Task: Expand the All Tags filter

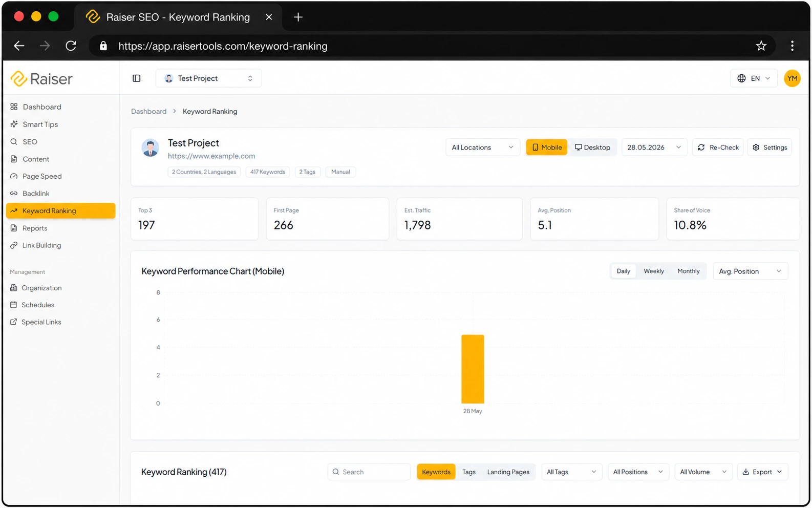Action: click(x=571, y=472)
